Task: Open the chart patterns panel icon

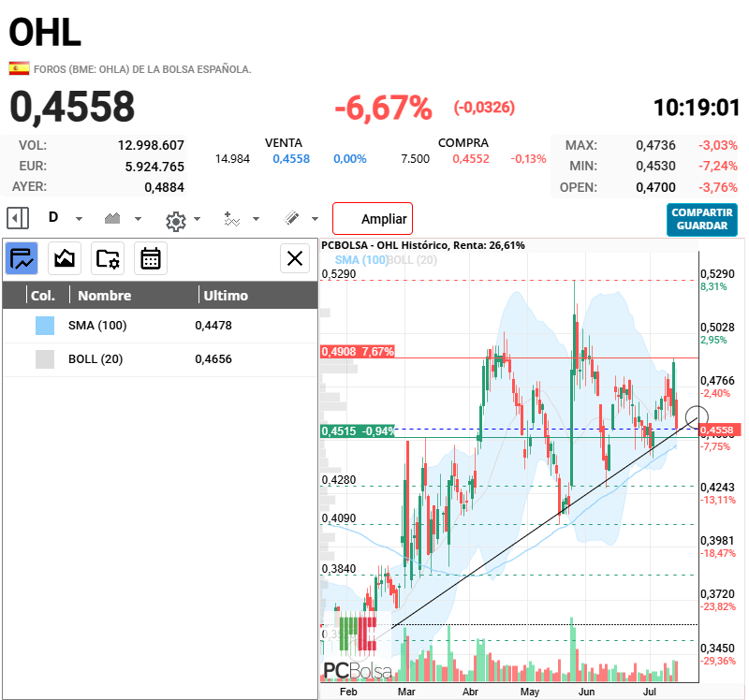Action: click(65, 258)
